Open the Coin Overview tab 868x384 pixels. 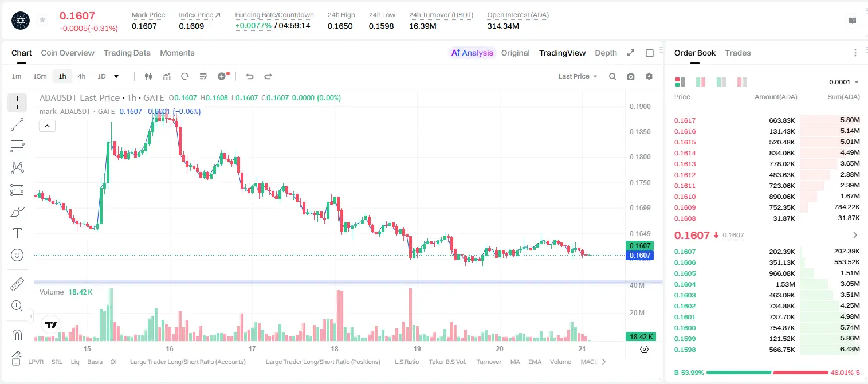tap(68, 53)
